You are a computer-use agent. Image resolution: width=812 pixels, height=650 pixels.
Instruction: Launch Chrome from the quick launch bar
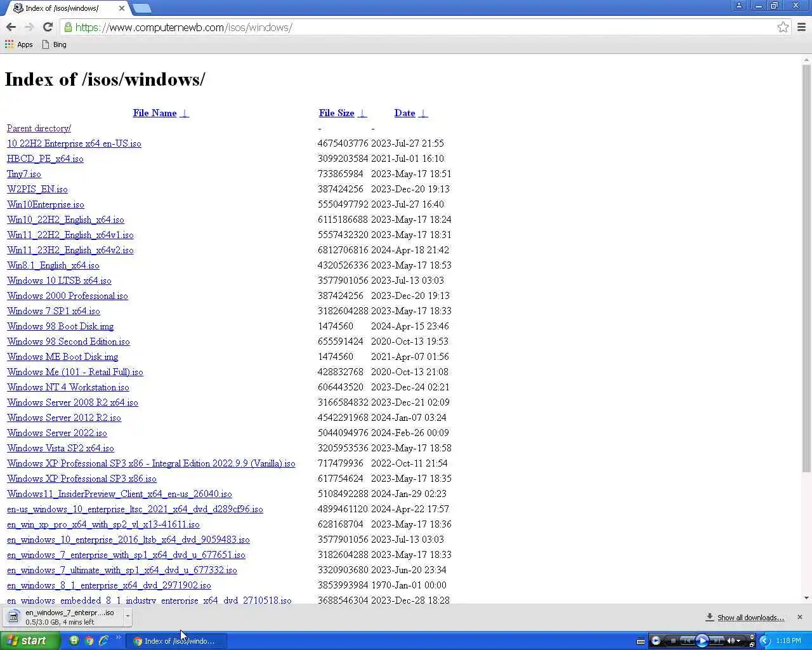89,640
